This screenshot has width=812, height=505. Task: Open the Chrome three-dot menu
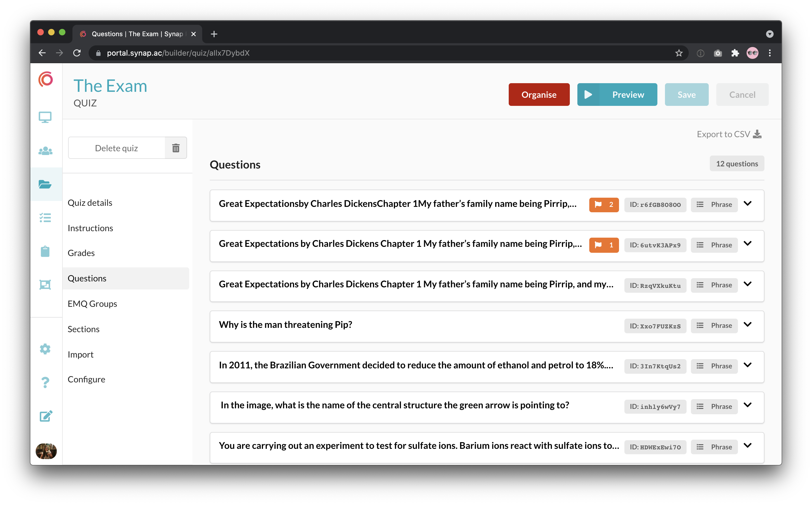pos(770,53)
